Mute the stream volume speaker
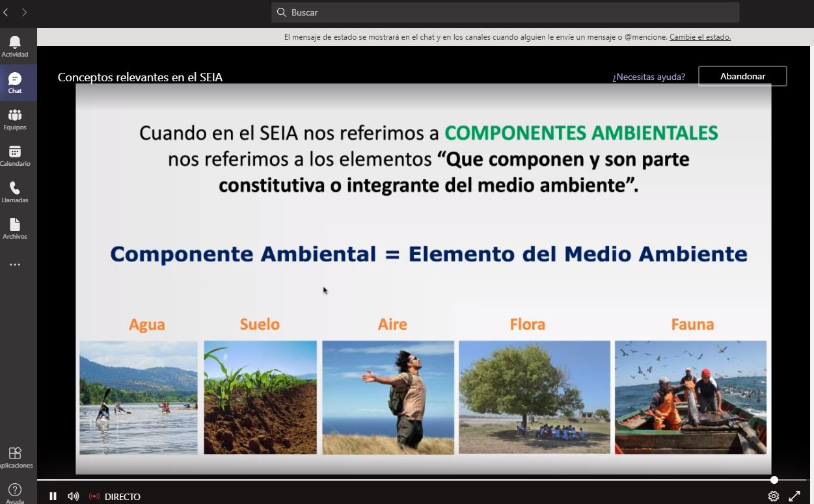 pos(74,496)
